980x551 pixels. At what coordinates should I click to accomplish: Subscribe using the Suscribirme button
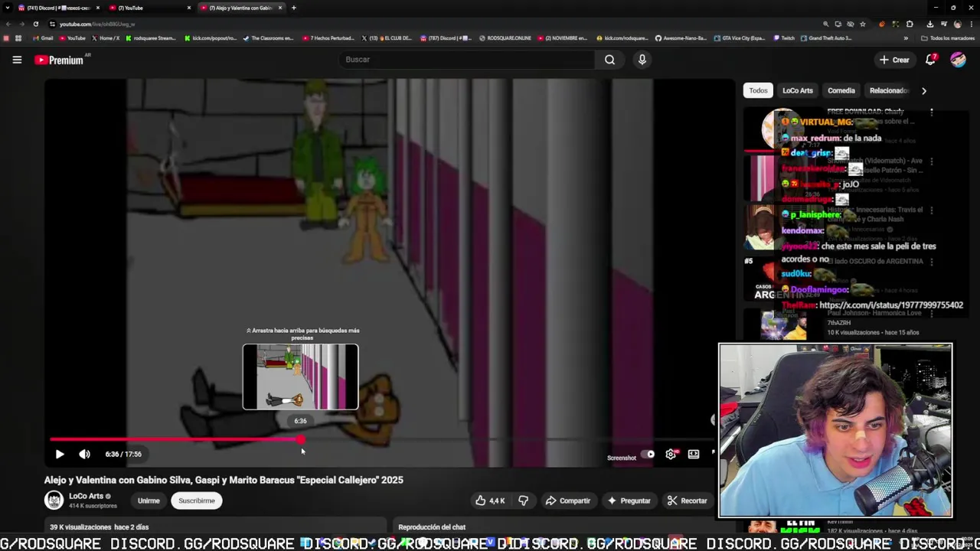(x=197, y=500)
